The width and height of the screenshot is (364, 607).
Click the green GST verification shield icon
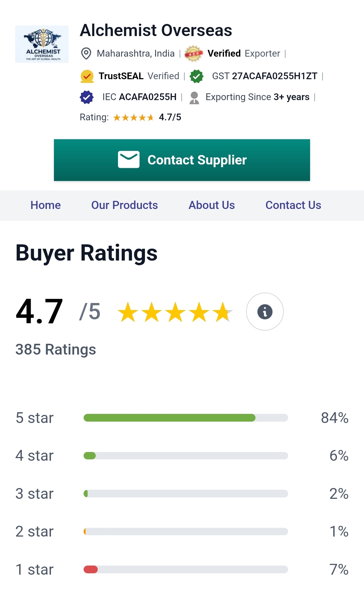click(x=196, y=76)
